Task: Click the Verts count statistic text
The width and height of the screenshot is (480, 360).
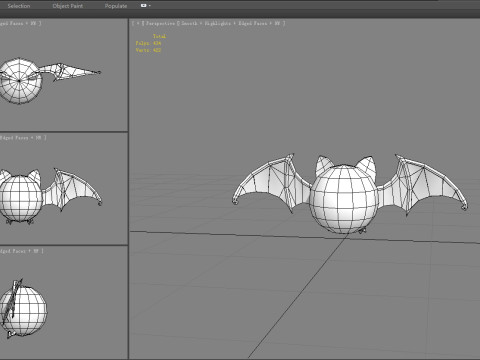Action: (148, 50)
